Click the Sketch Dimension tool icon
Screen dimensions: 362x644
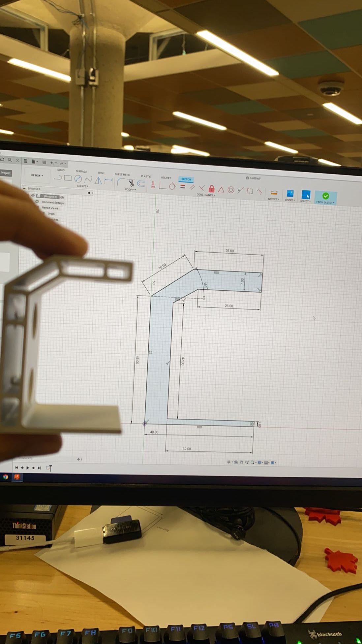[x=108, y=181]
